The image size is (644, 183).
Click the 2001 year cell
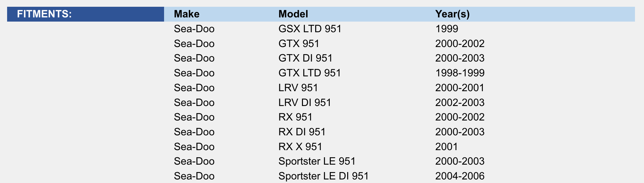tap(447, 147)
